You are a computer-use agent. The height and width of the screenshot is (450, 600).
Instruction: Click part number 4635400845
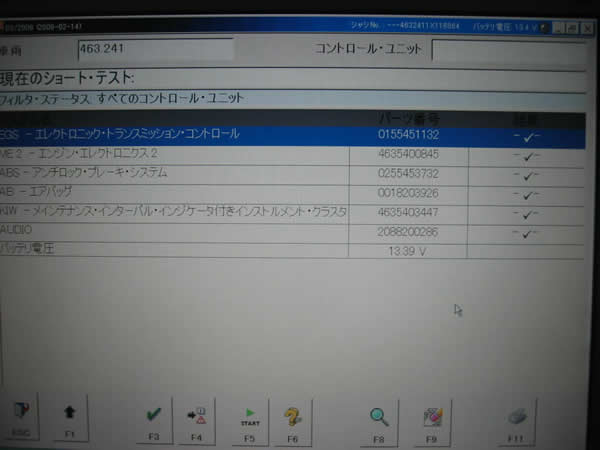408,154
